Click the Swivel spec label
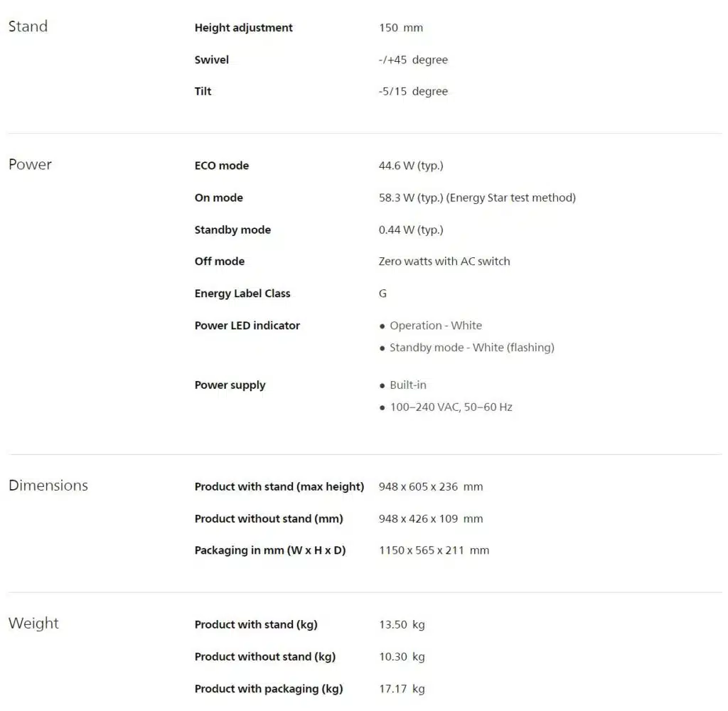This screenshot has width=728, height=711. [211, 60]
